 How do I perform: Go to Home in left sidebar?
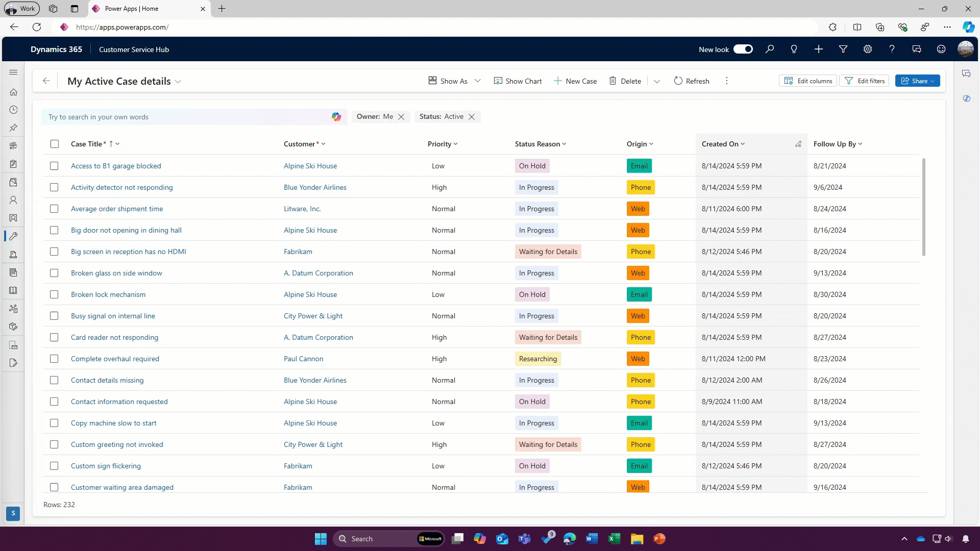coord(13,92)
